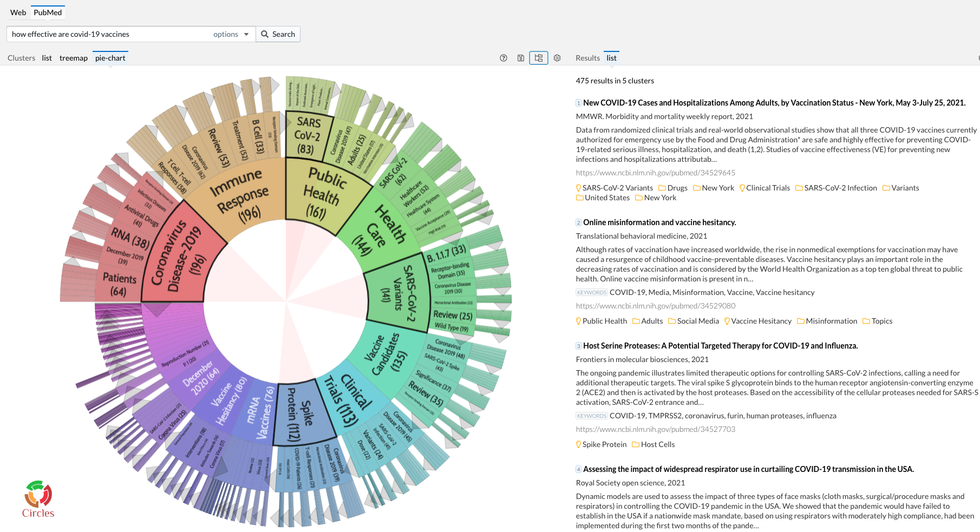Open the settings gear icon
The width and height of the screenshot is (980, 532).
[557, 58]
